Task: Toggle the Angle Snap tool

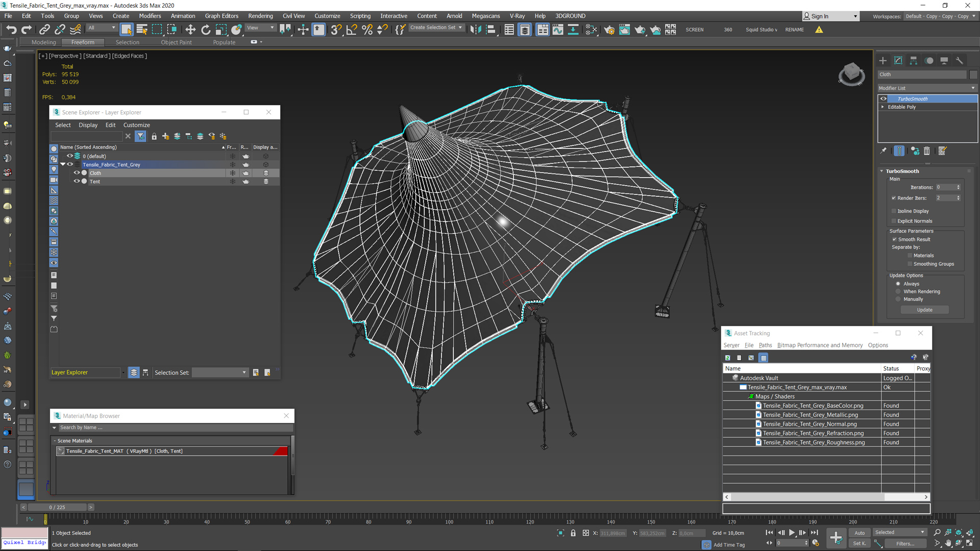Action: click(352, 30)
